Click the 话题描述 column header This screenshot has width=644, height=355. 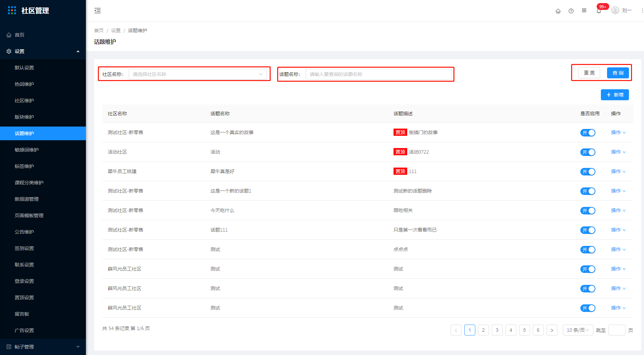(x=403, y=114)
